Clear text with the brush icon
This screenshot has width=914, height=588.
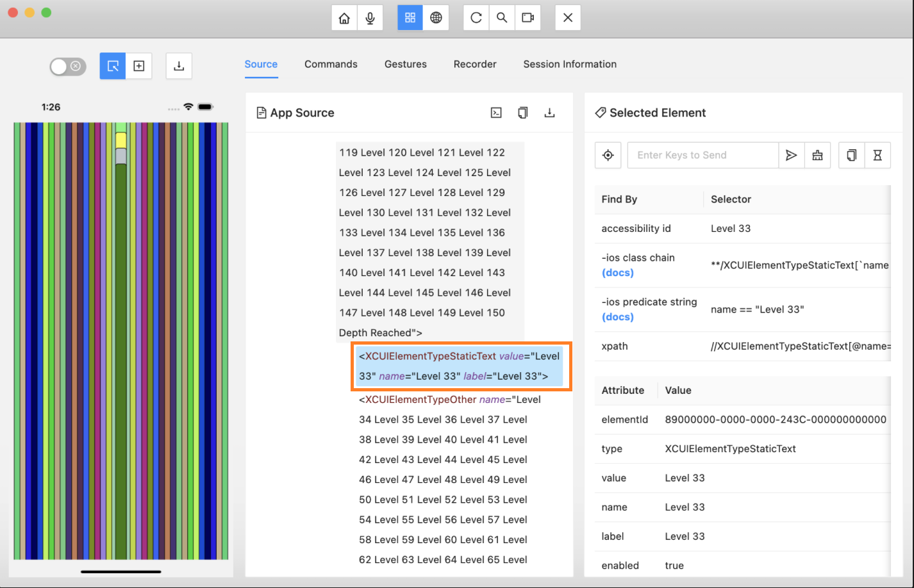click(x=817, y=155)
